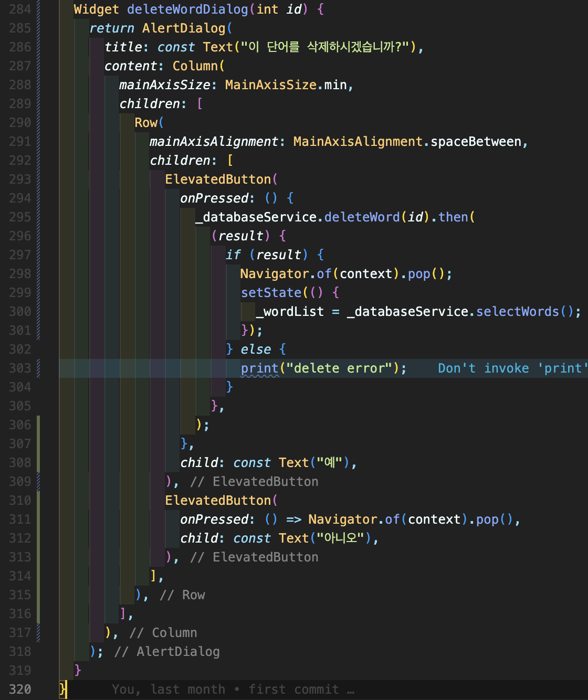Click 'Row(' on line 290
Screen dimensions: 588x700
pos(150,123)
